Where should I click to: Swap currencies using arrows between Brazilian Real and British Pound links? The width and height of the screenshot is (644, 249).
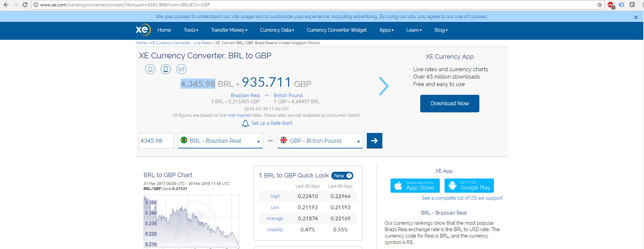coord(267,95)
